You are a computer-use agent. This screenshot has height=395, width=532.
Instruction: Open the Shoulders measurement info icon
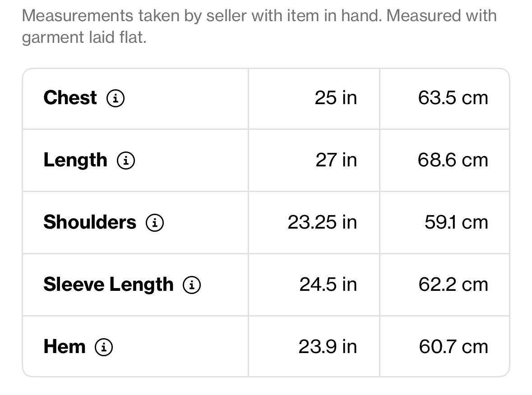[x=155, y=223]
